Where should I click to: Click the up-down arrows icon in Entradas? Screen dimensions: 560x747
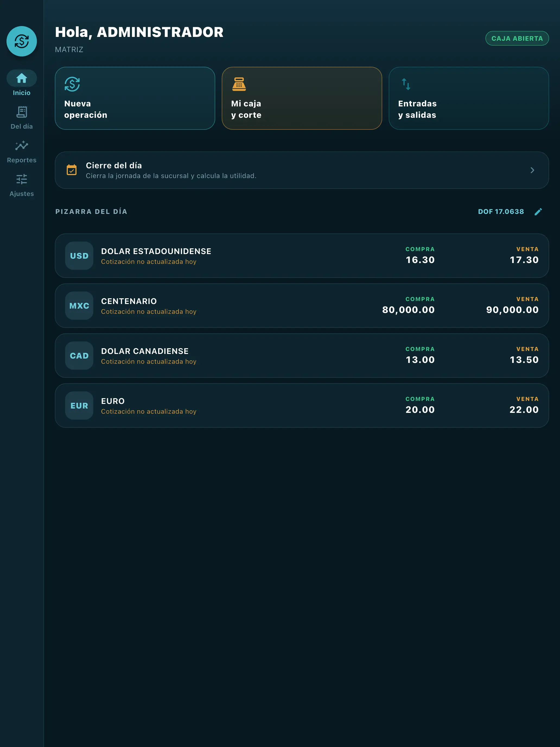tap(406, 84)
